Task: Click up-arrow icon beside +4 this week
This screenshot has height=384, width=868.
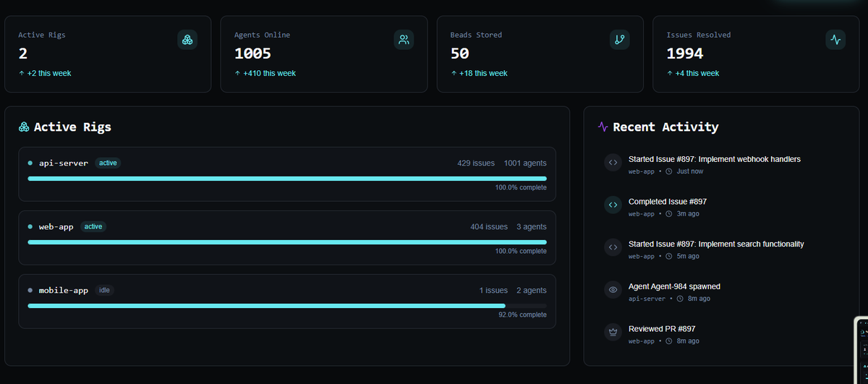Action: point(670,73)
